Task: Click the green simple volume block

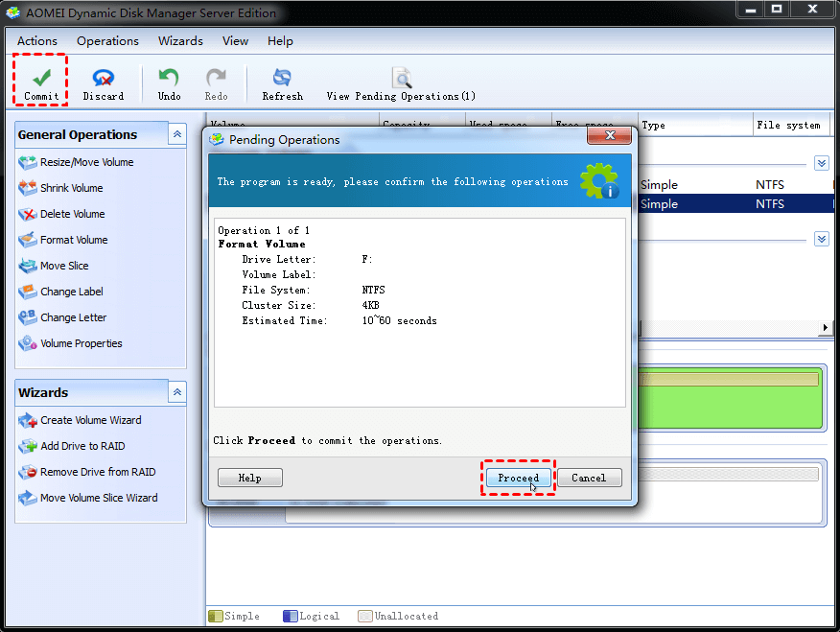Action: pyautogui.click(x=730, y=399)
